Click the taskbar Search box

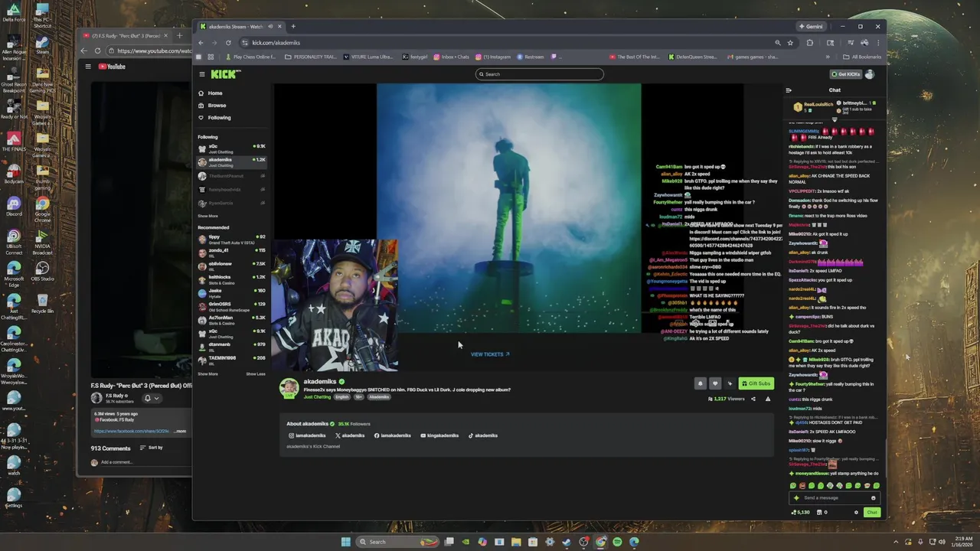396,542
